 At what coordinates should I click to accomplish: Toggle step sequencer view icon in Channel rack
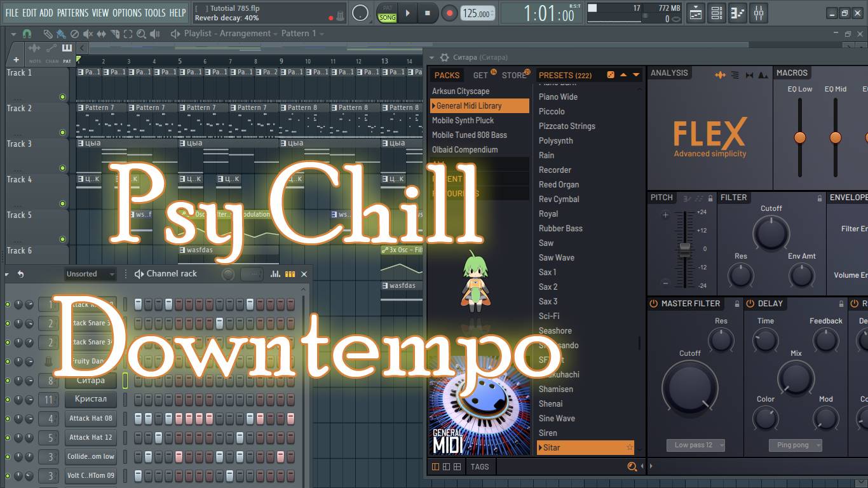(x=290, y=274)
